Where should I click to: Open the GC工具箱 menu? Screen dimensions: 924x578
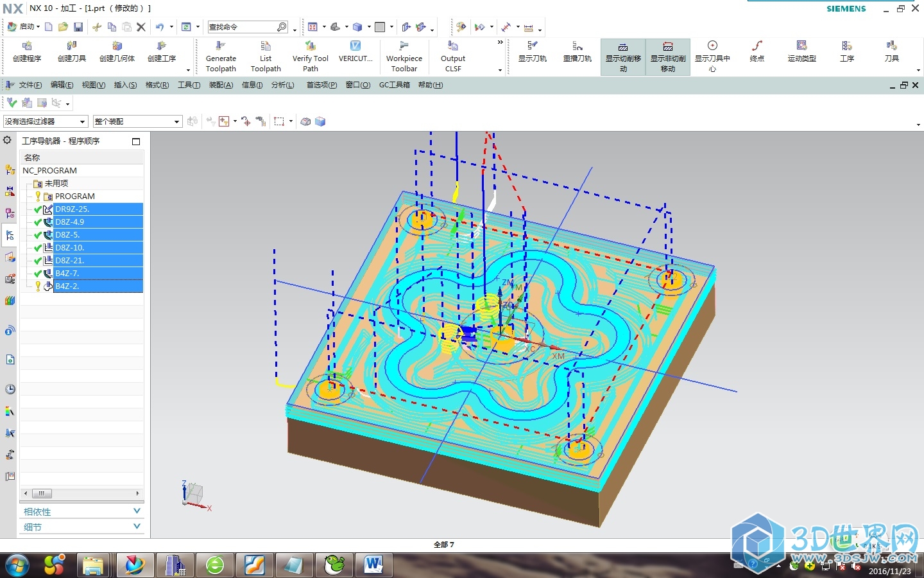coord(394,85)
